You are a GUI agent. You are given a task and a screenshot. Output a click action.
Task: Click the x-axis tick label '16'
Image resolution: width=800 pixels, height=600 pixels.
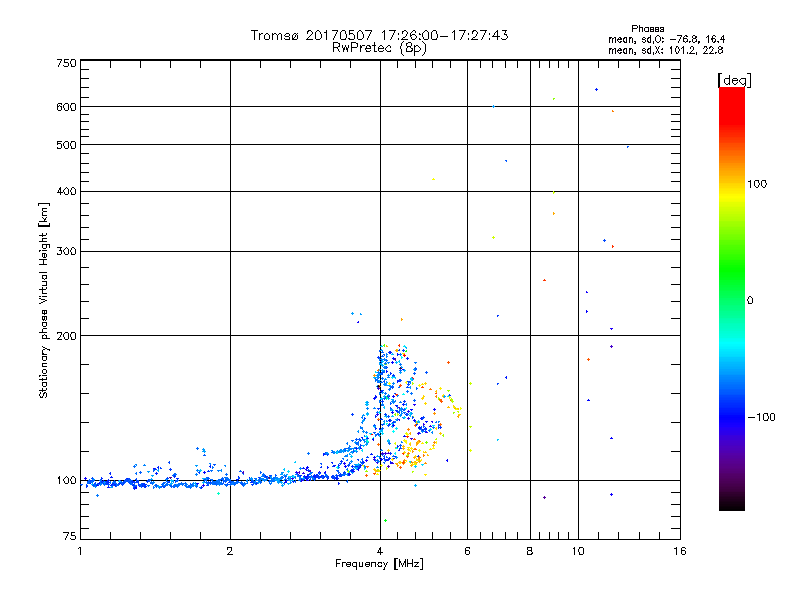point(680,551)
